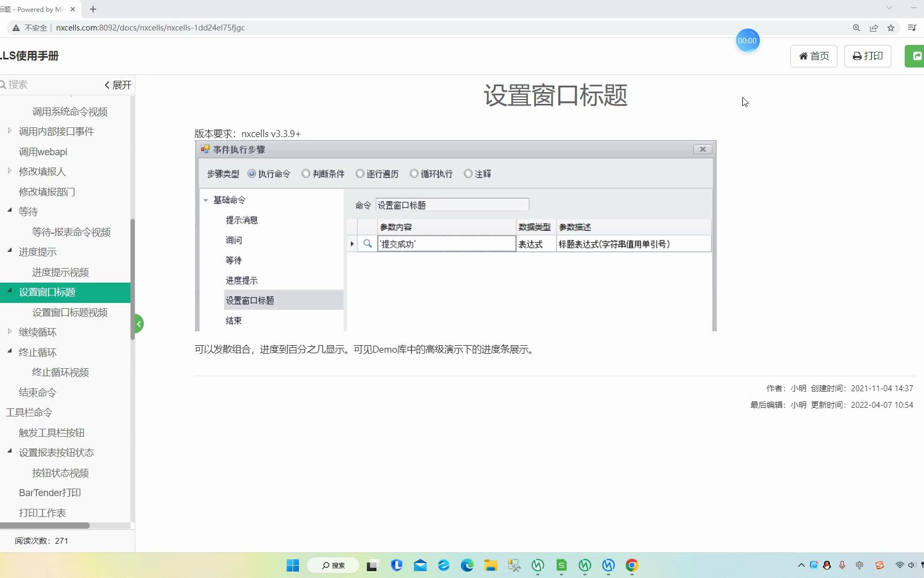Select the 判断条件 step type radio button
The image size is (924, 578).
[306, 173]
